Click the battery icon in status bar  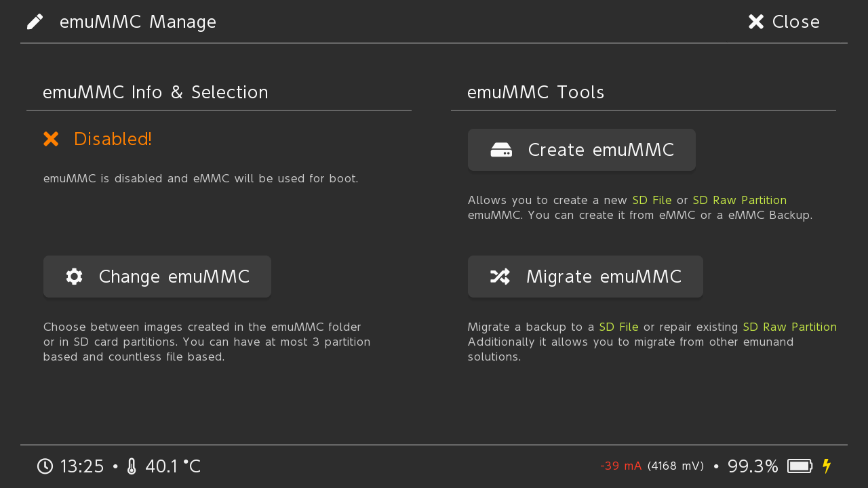pyautogui.click(x=800, y=466)
